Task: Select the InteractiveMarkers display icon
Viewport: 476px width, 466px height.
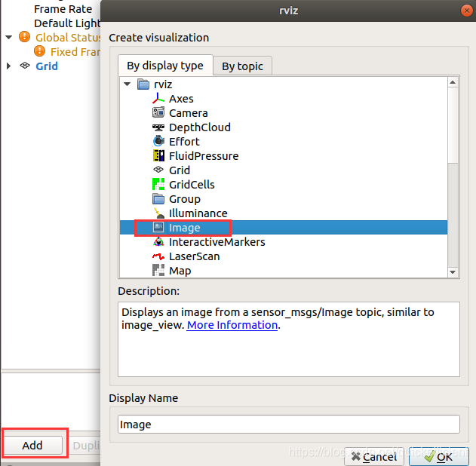Action: pyautogui.click(x=158, y=242)
